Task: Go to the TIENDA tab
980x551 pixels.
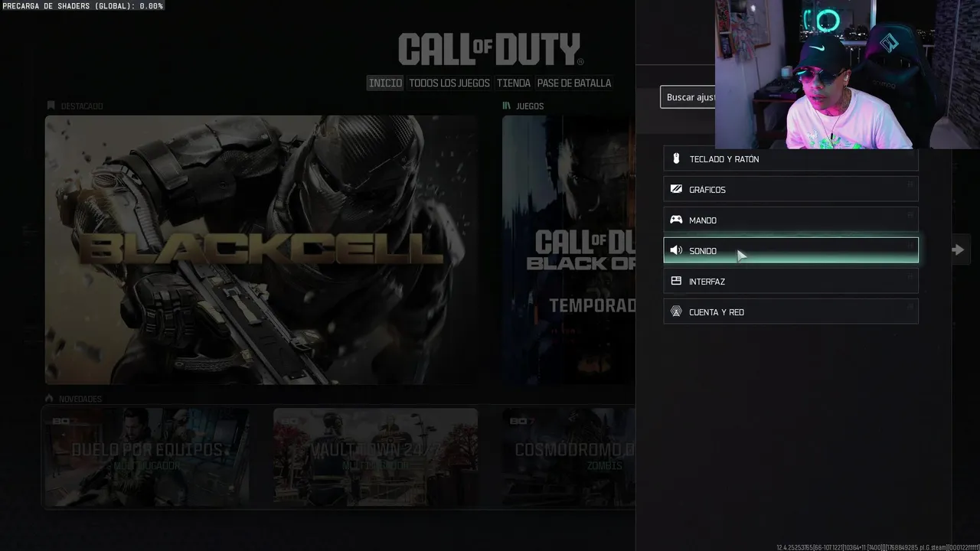Action: (x=514, y=83)
